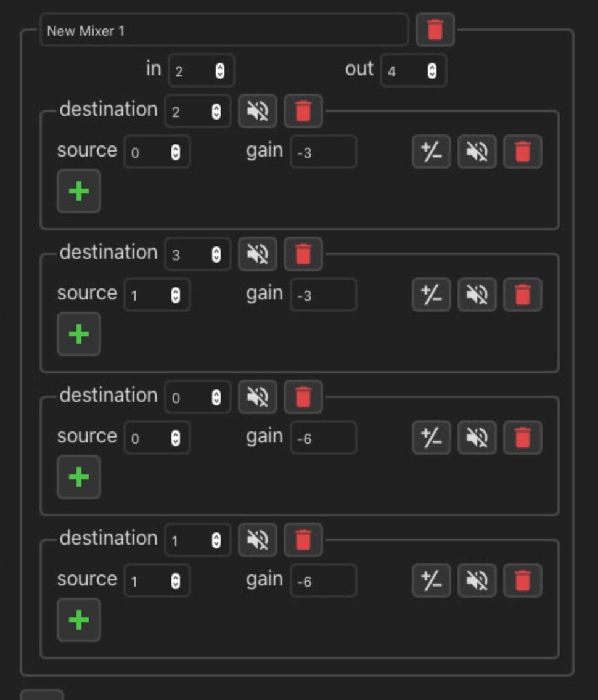Image resolution: width=598 pixels, height=700 pixels.
Task: Adjust the mixer 'out' channel count stepper
Action: pyautogui.click(x=432, y=70)
